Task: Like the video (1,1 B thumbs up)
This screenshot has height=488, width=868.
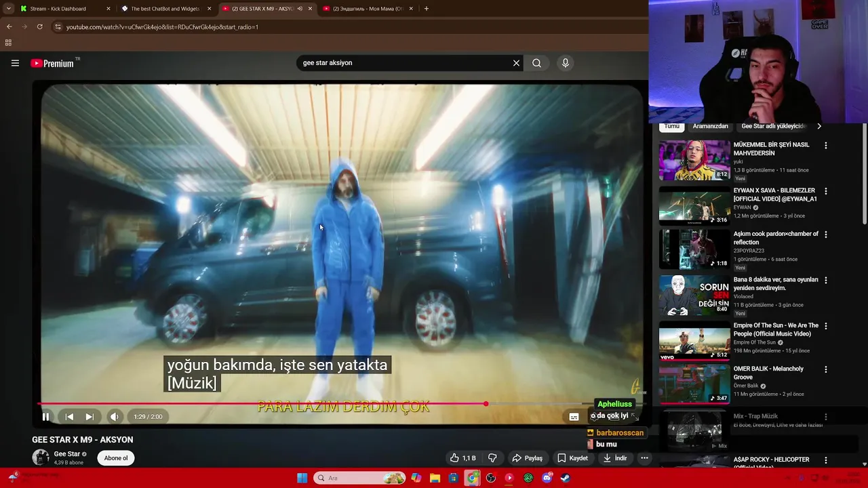Action: tap(464, 458)
